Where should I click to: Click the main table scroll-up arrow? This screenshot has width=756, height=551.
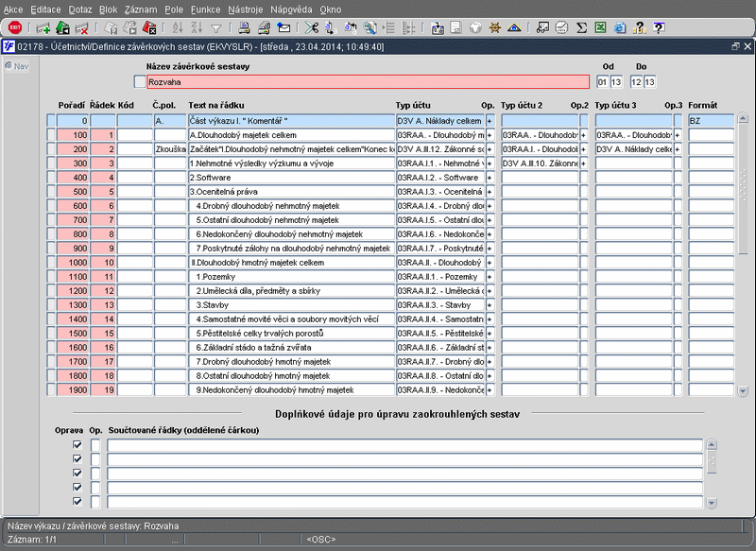(743, 118)
